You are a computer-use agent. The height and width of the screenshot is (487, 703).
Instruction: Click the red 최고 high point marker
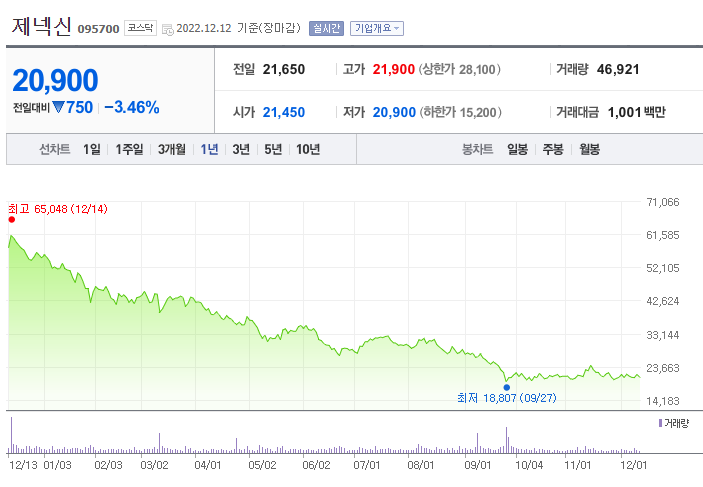[12, 219]
